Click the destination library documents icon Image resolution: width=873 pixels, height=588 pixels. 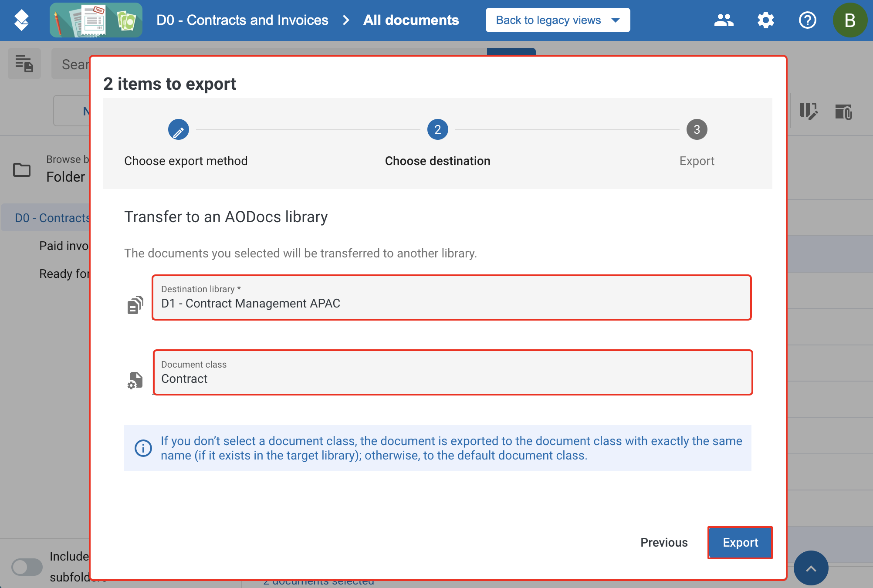click(x=135, y=305)
